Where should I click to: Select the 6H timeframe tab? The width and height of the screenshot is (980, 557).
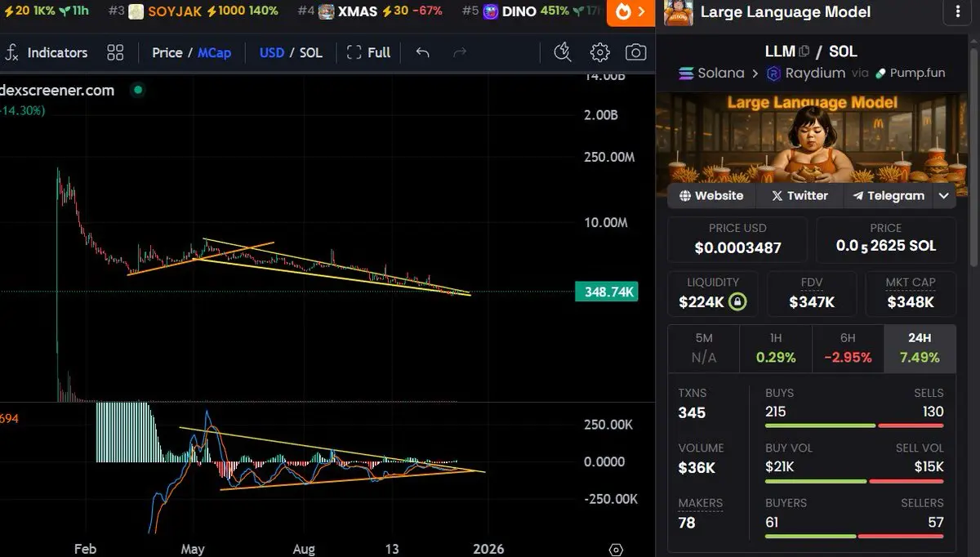pyautogui.click(x=848, y=349)
